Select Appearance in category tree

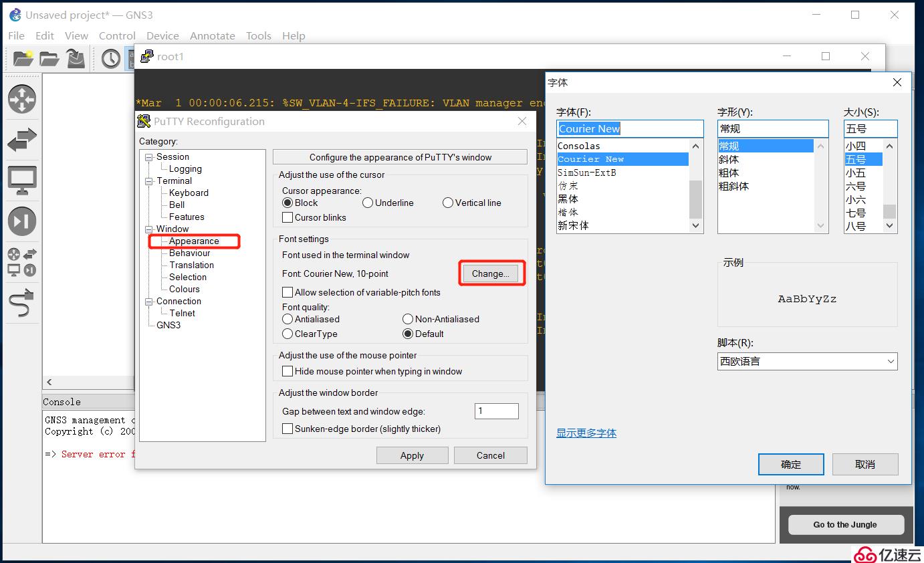point(194,241)
